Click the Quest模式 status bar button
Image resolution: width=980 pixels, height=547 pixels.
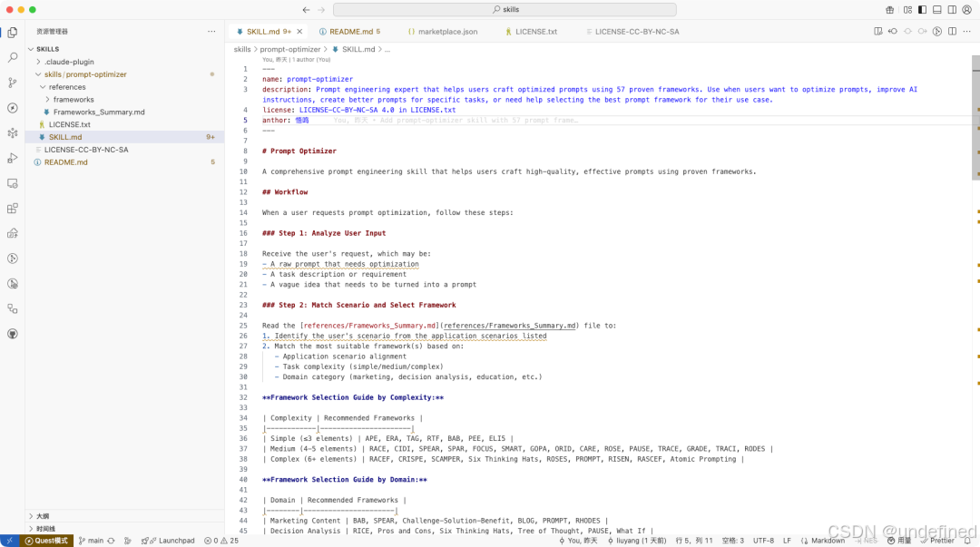(47, 541)
